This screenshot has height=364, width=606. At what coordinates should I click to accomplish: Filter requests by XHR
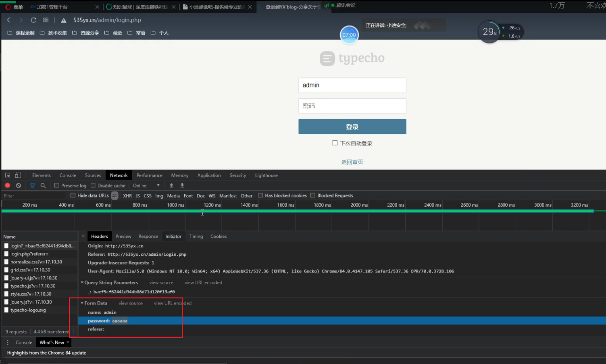[127, 195]
